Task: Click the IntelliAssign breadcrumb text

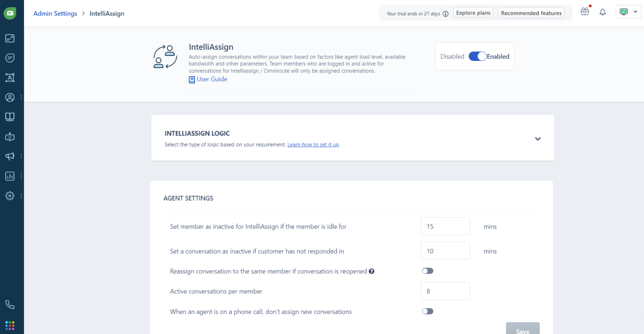Action: 107,13
